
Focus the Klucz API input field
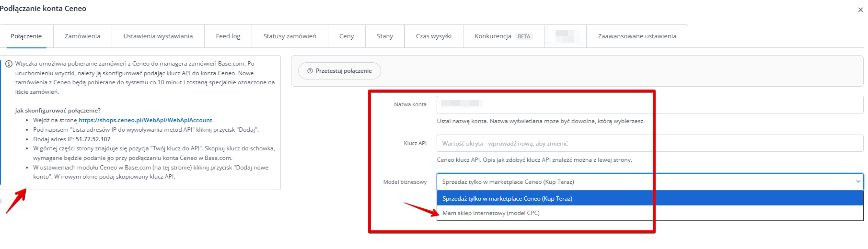coord(649,144)
